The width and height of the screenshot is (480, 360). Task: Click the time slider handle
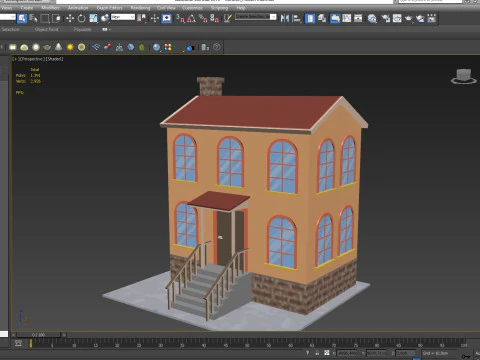39,335
